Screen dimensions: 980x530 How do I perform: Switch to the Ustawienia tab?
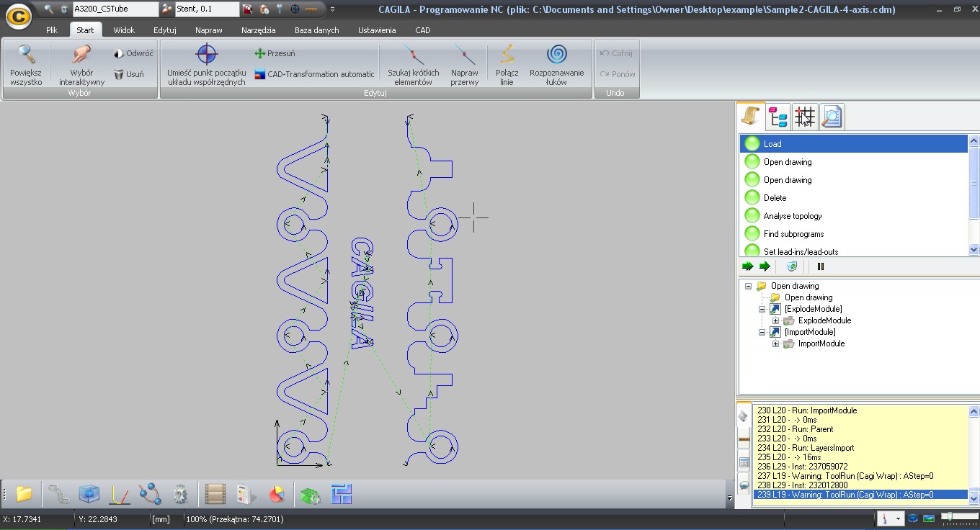click(x=378, y=30)
